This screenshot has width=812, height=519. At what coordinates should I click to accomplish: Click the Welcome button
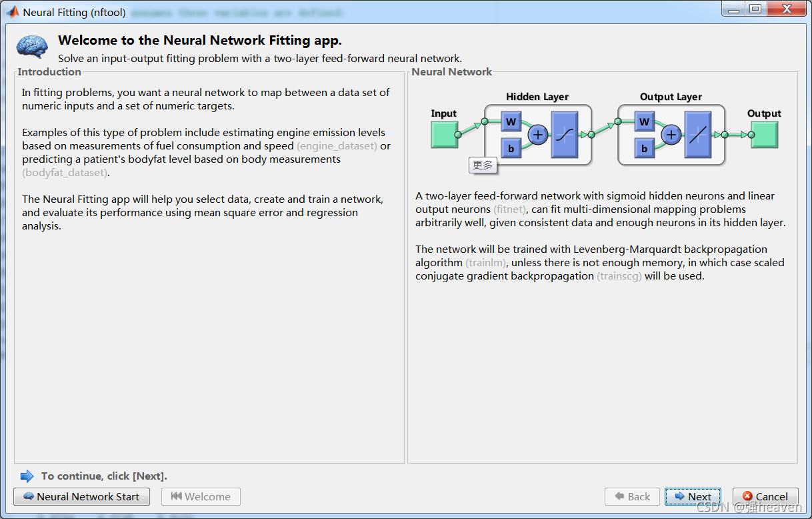(x=201, y=496)
